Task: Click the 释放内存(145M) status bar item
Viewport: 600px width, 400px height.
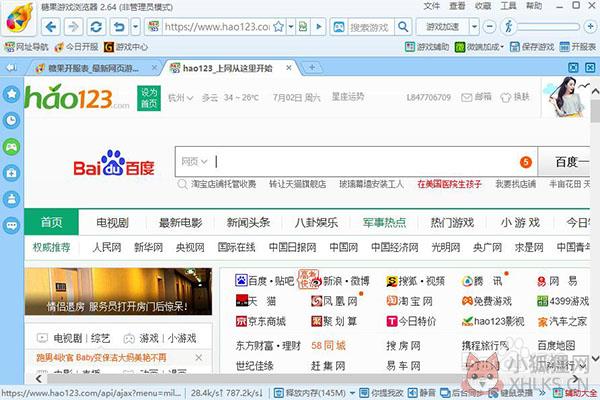Action: coord(310,393)
